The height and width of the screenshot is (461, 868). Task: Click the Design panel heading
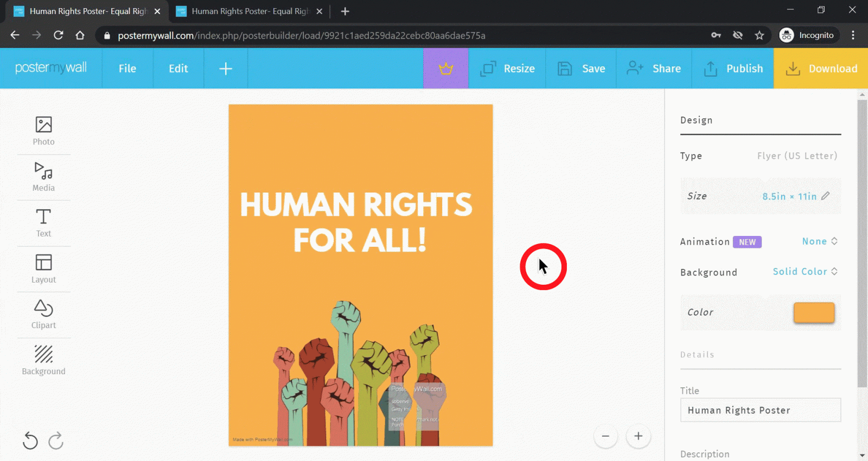point(697,120)
